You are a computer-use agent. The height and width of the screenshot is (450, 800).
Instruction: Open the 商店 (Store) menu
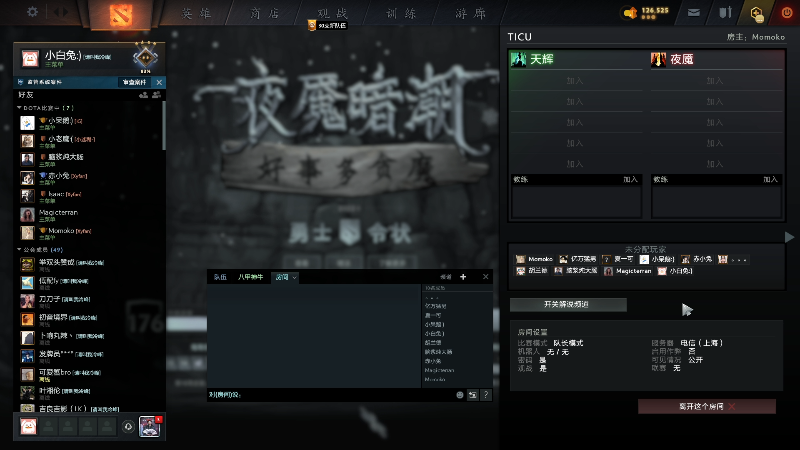pyautogui.click(x=265, y=13)
